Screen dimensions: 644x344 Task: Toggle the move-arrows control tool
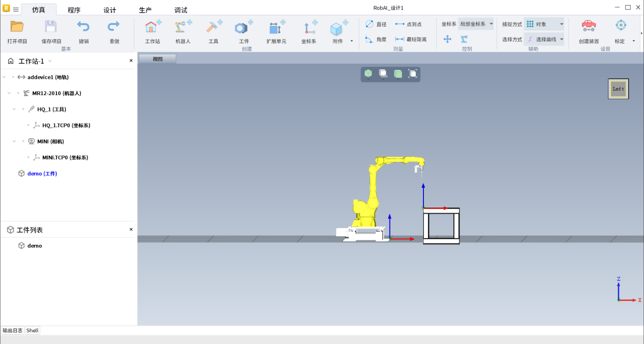pos(447,39)
